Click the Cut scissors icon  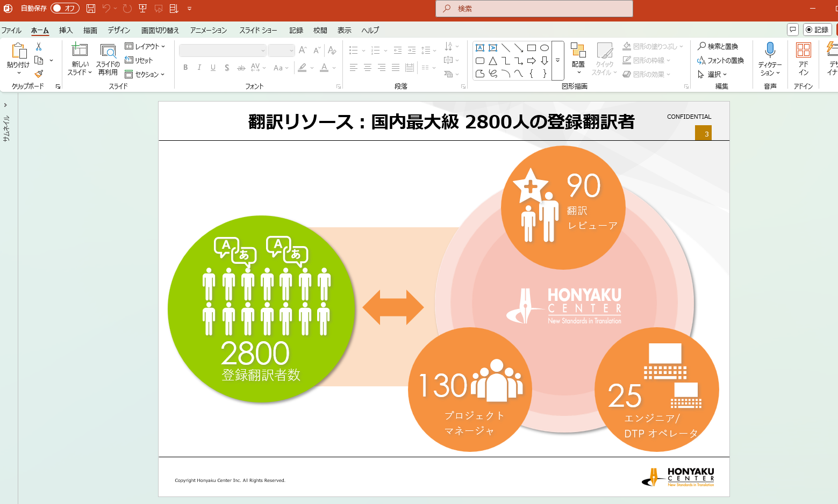click(39, 47)
